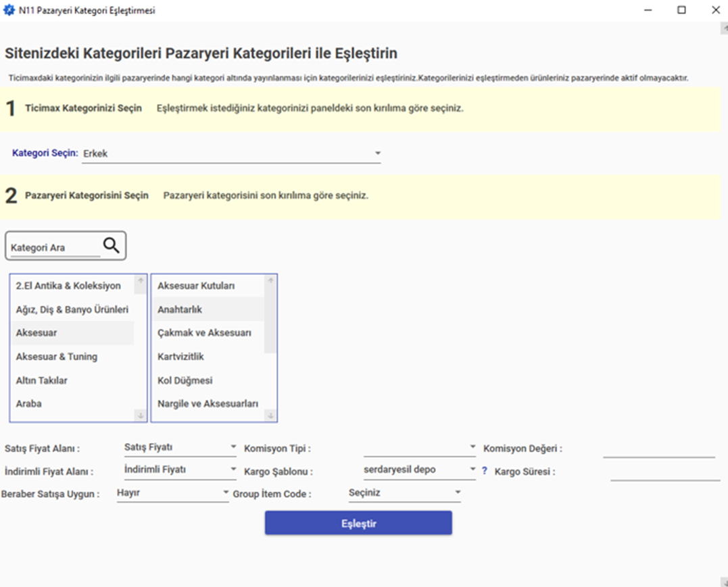Select Ağız, Diş & Banyo Ürünleri category

(x=72, y=309)
